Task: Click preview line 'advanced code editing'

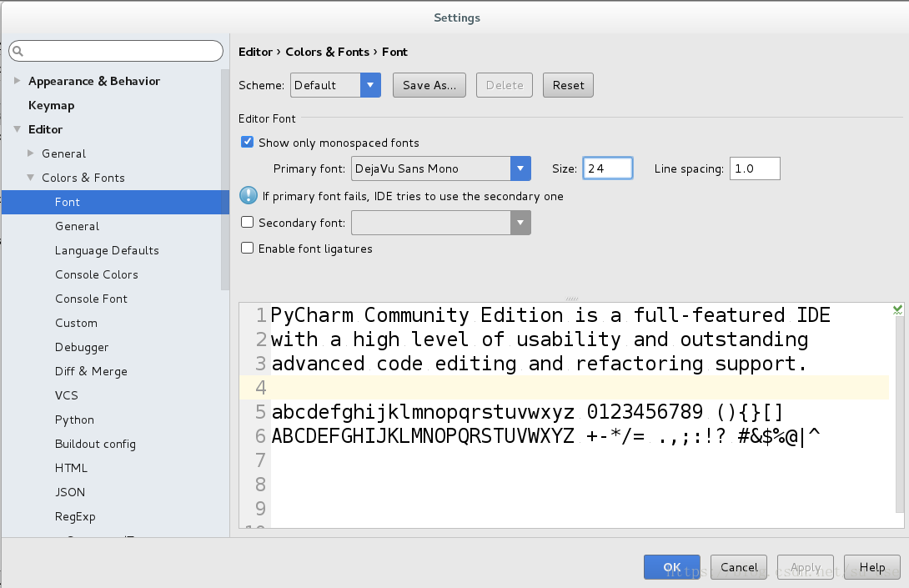Action: pyautogui.click(x=539, y=364)
